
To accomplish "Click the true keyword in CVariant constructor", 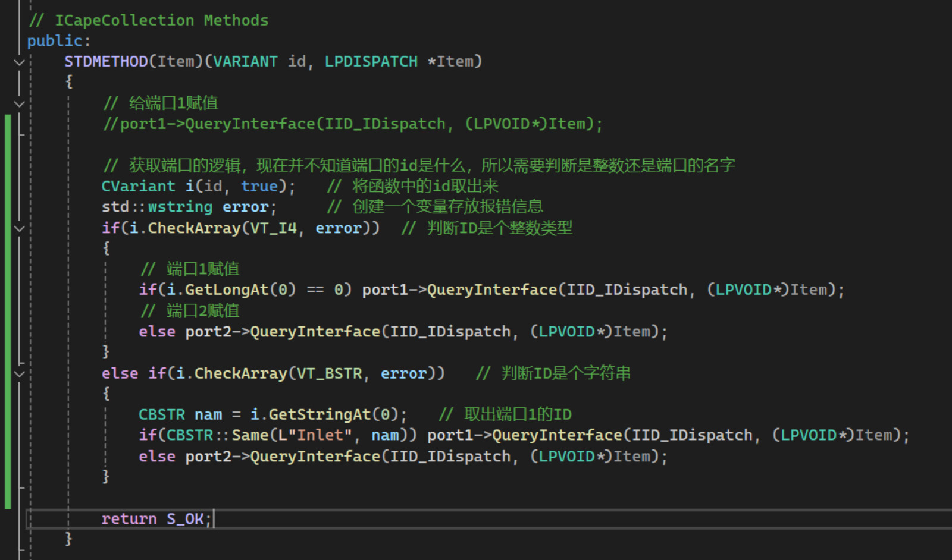I will click(259, 186).
